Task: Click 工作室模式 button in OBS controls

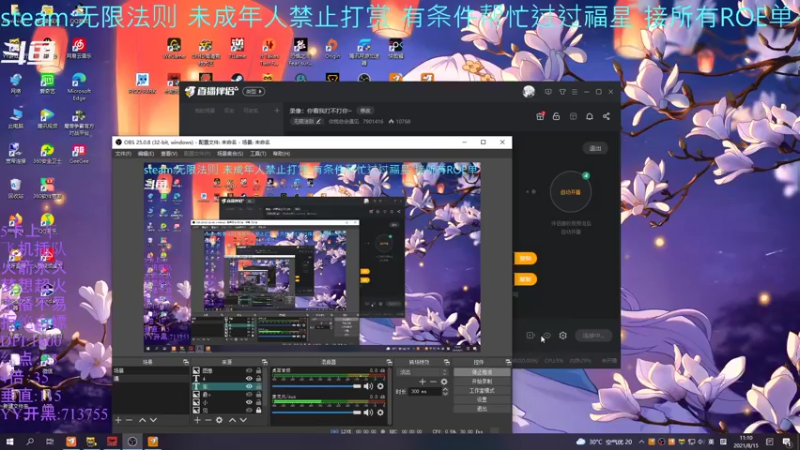Action: pos(482,390)
